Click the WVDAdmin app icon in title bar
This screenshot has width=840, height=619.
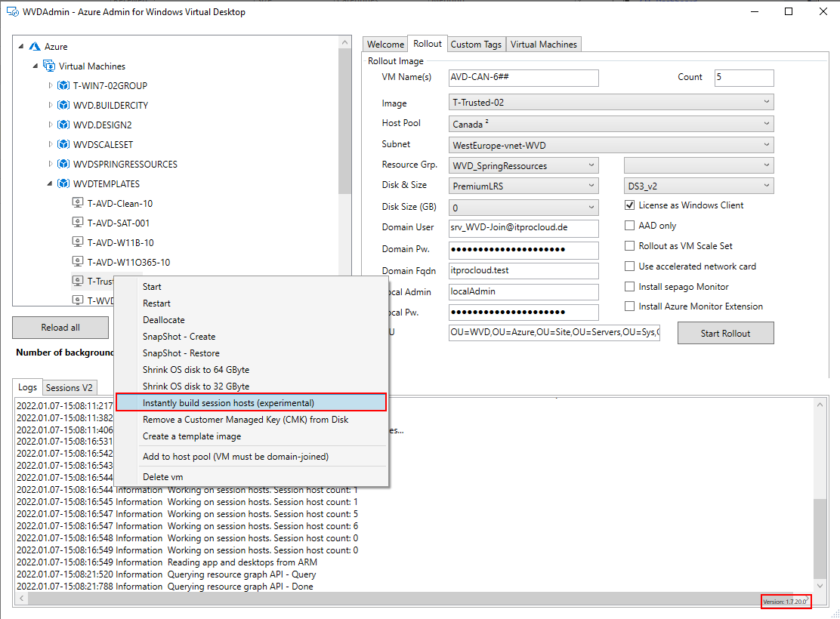click(12, 12)
